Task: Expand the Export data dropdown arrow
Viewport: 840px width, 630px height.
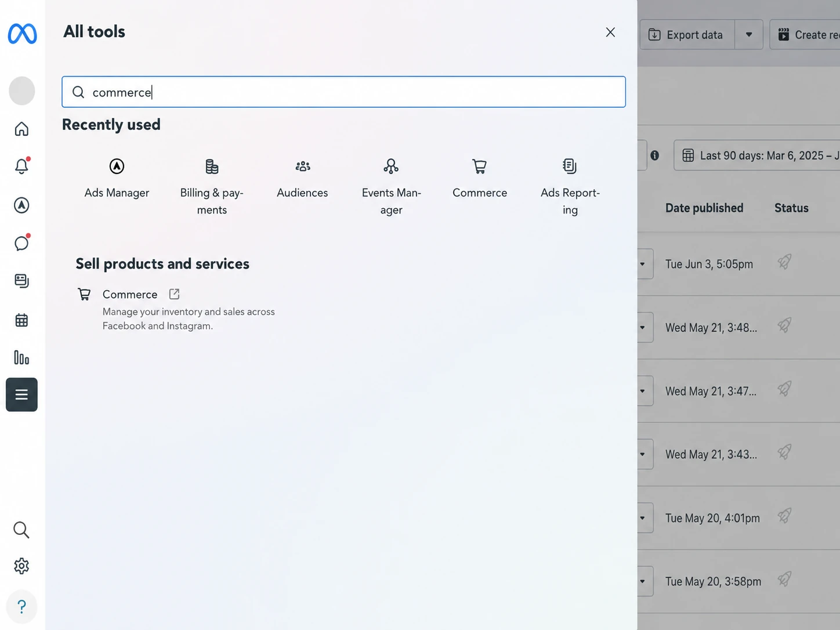Action: tap(749, 35)
